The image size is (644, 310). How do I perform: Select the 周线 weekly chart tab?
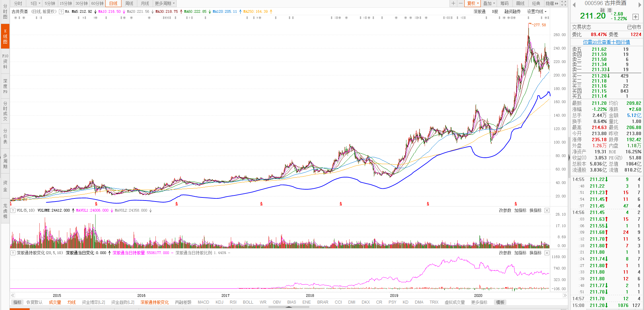tap(129, 3)
